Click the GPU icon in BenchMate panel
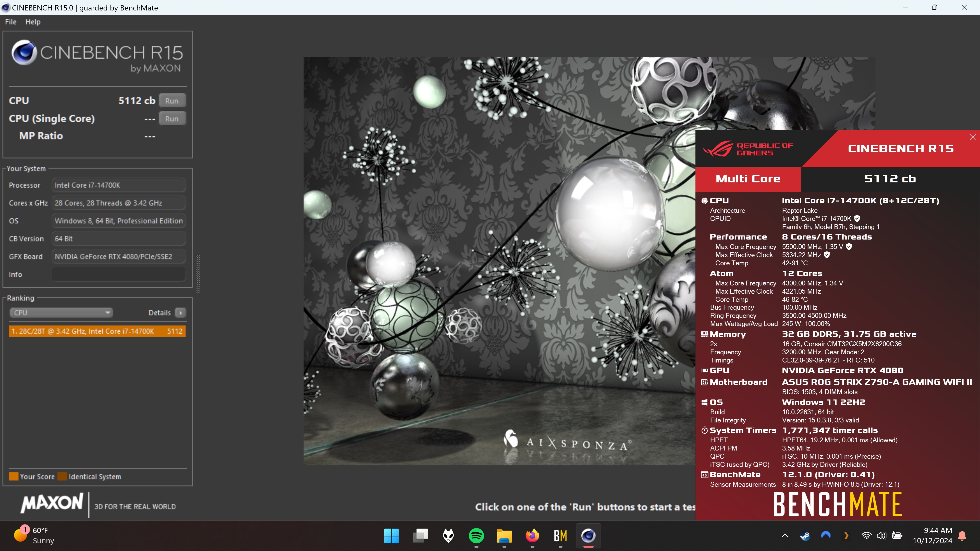Screen dimensions: 980x551 point(705,370)
